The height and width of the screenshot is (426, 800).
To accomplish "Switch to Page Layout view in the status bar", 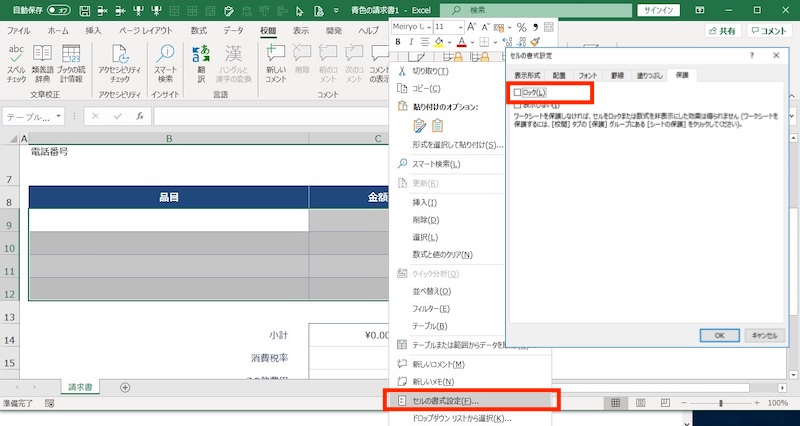I will (640, 403).
